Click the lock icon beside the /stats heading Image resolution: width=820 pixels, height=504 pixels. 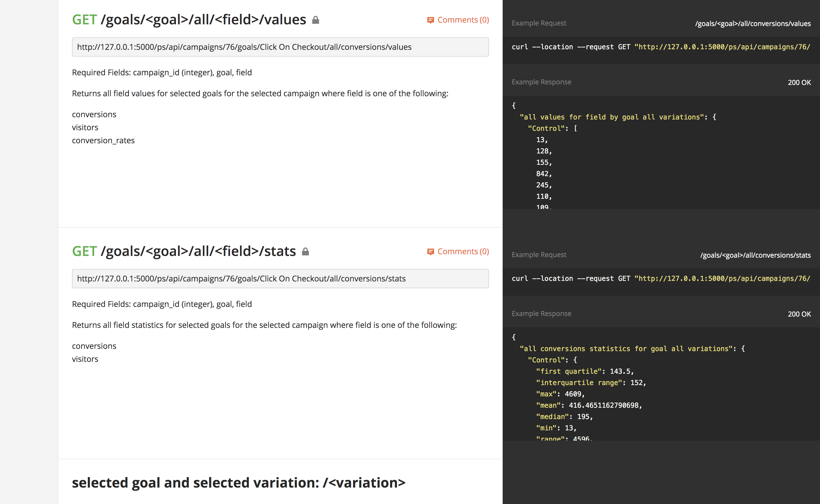point(305,252)
